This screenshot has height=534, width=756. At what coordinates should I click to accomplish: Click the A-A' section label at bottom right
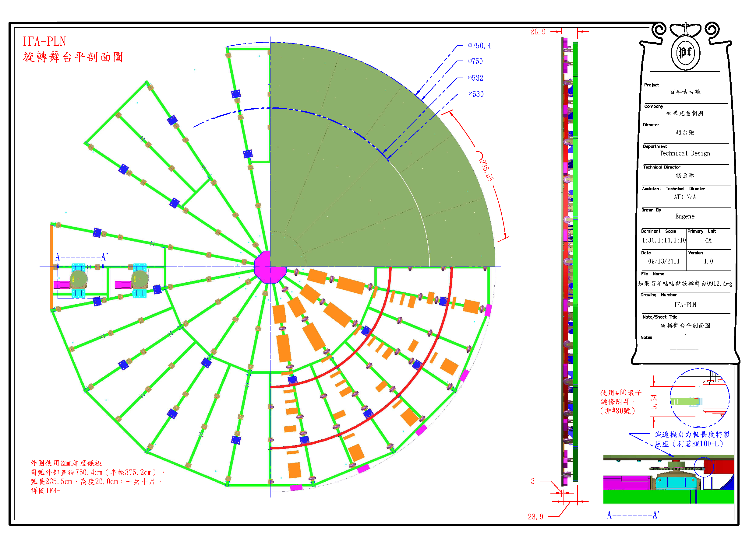click(633, 515)
